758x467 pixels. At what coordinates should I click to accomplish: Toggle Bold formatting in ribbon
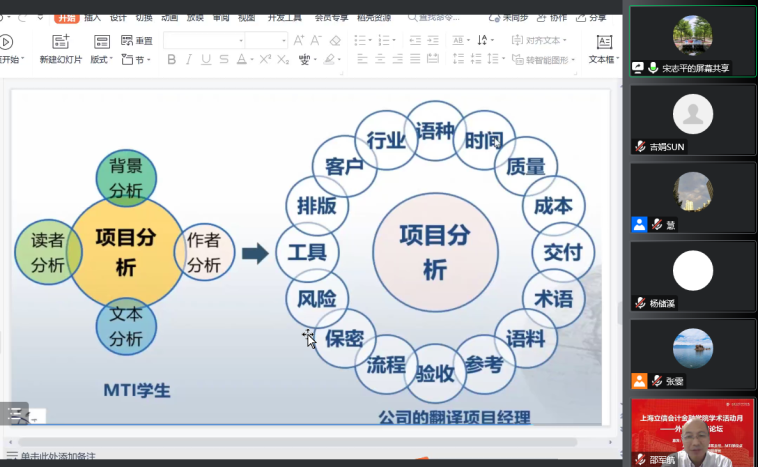[x=171, y=60]
